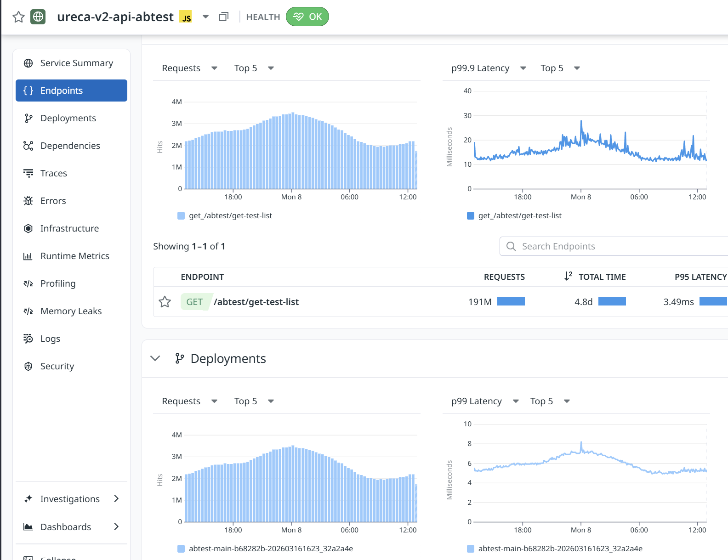Open Top 5 dropdown beside Deployments Requests
This screenshot has height=560, width=728.
(254, 401)
